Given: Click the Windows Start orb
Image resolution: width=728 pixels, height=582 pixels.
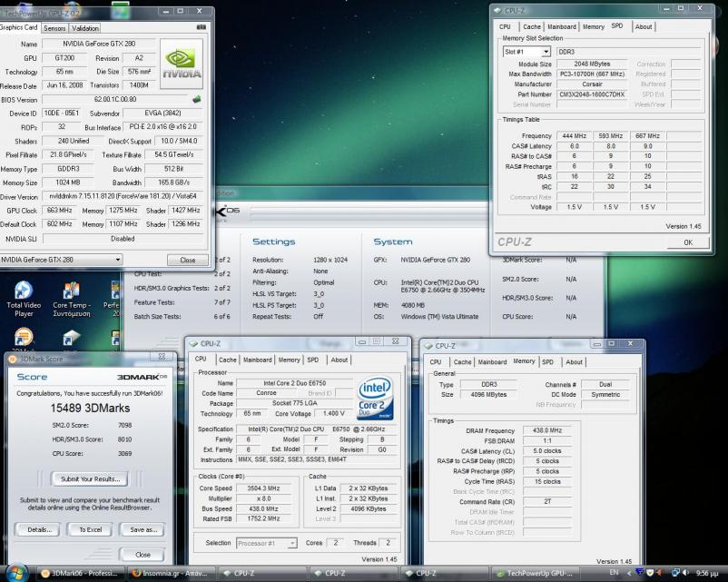Looking at the screenshot, I should pos(16,572).
